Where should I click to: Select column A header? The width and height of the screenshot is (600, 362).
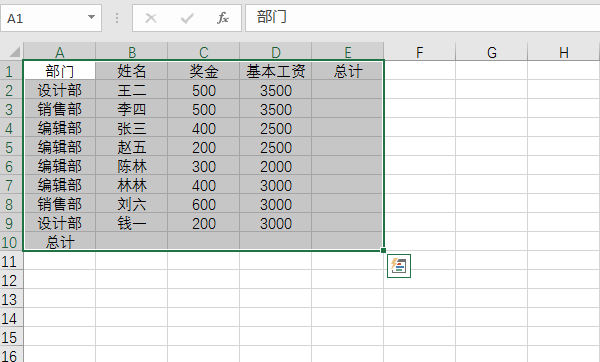pos(59,51)
